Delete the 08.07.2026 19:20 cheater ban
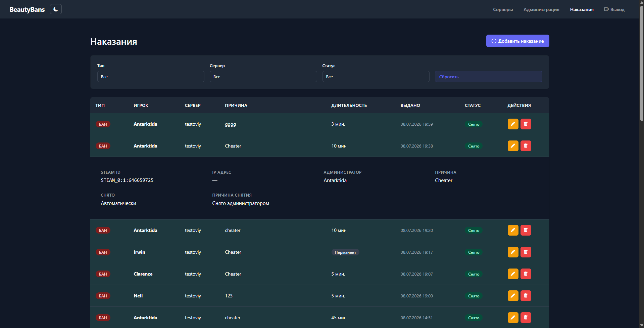The image size is (644, 328). coord(526,230)
